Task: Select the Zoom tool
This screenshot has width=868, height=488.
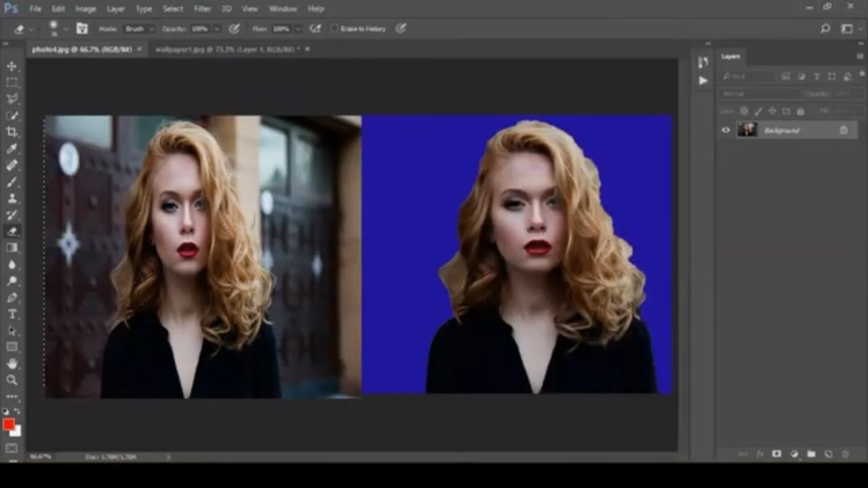Action: pos(12,380)
